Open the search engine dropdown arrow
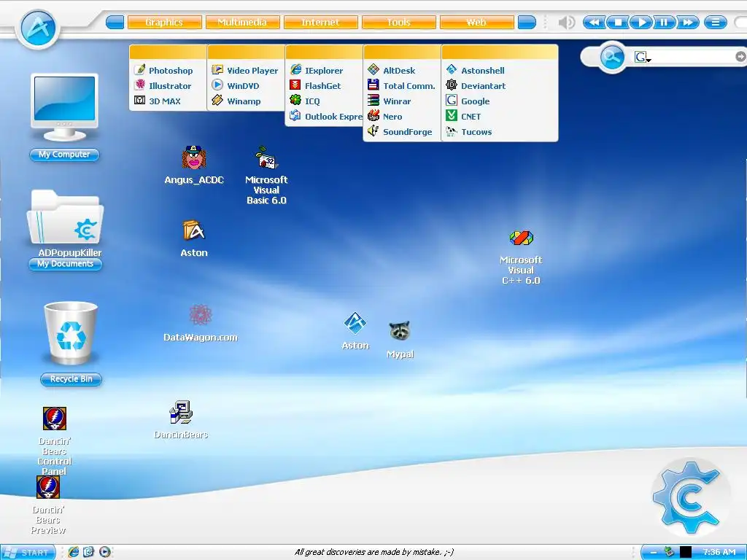The height and width of the screenshot is (560, 747). pos(649,60)
